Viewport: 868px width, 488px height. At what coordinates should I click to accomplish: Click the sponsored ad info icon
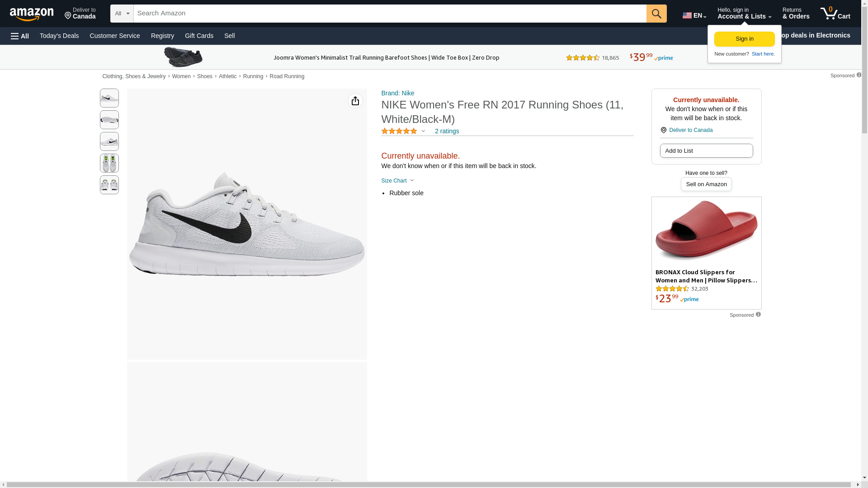758,314
